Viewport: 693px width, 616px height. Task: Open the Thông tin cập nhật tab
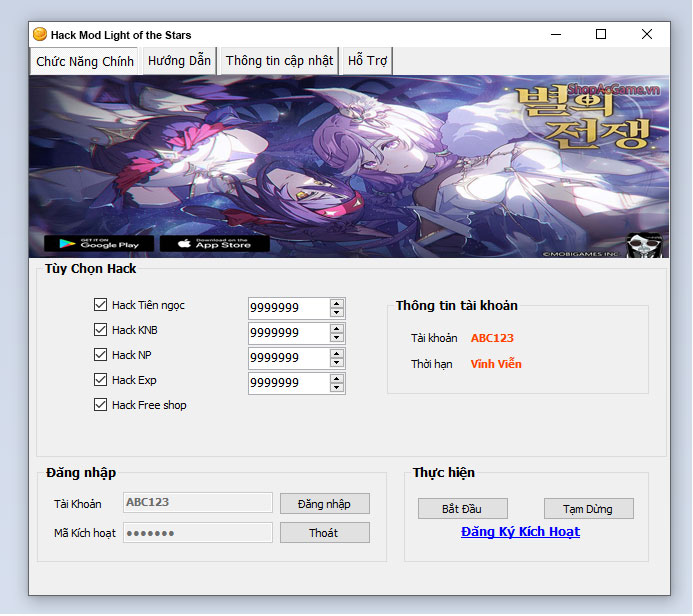[279, 61]
